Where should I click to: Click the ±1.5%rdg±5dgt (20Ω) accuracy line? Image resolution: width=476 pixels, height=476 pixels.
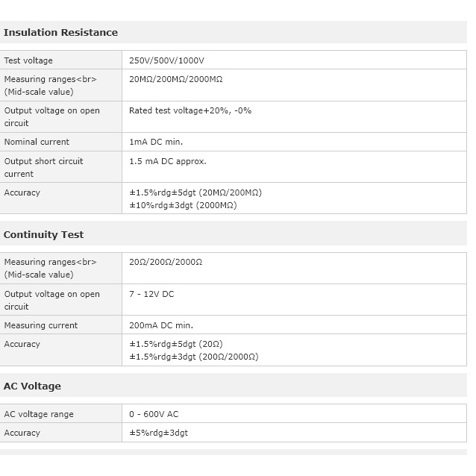pos(176,344)
